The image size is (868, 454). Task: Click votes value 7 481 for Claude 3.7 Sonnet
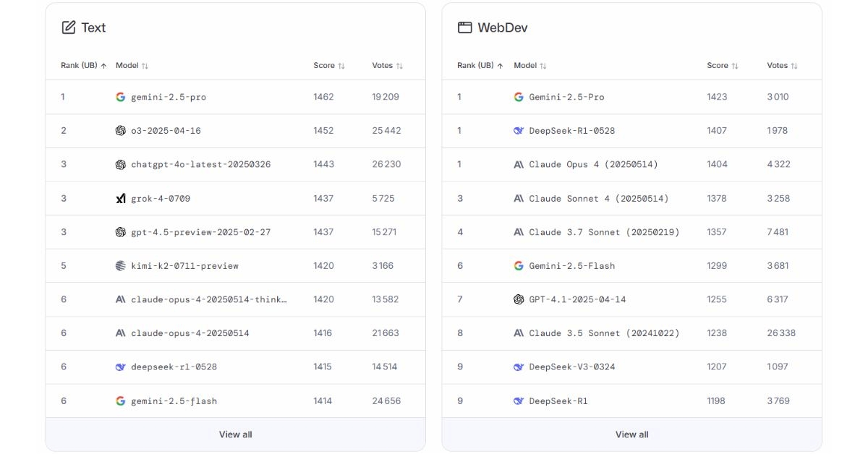[x=778, y=232]
